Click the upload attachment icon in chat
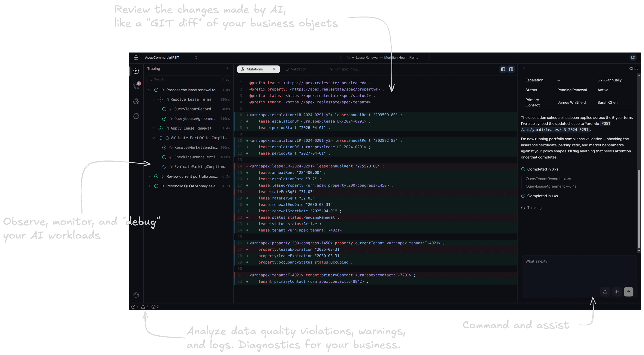The image size is (644, 355). click(605, 292)
